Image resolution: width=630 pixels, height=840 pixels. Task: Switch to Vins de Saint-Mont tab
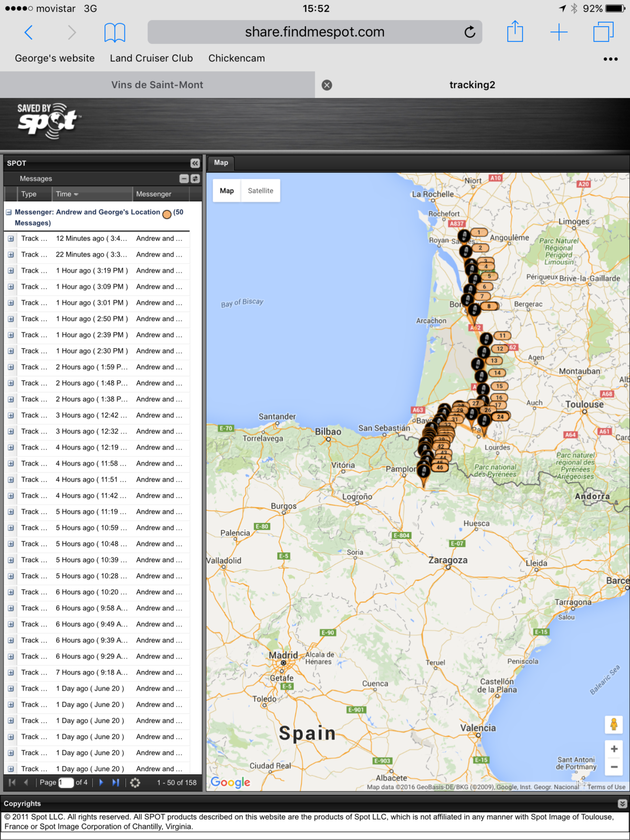pos(157,85)
